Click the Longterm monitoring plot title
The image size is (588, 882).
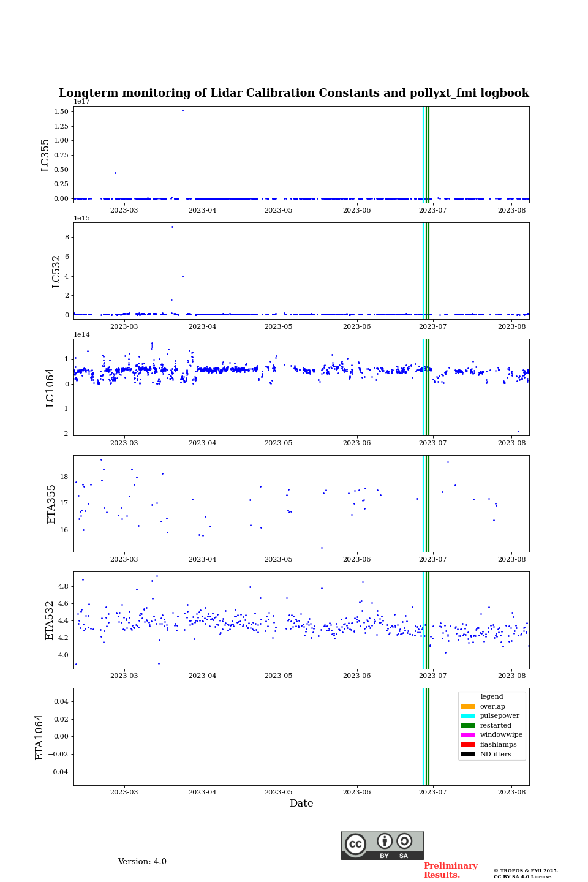click(294, 93)
